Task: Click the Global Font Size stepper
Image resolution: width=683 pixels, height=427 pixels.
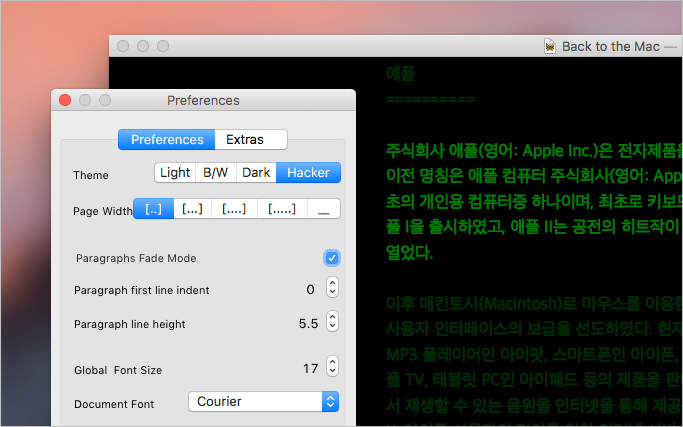Action: [332, 366]
